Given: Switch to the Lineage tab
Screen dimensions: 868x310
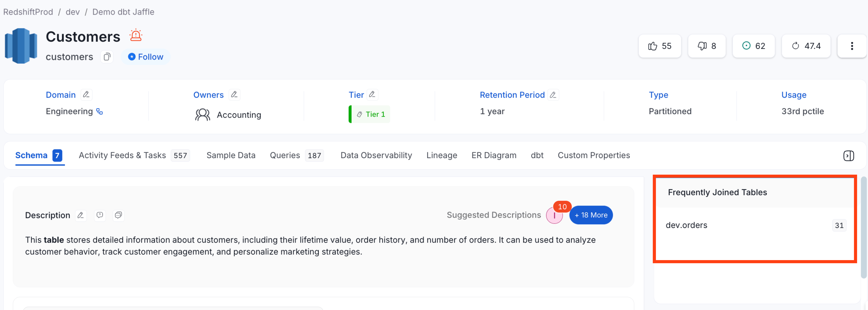Looking at the screenshot, I should pyautogui.click(x=442, y=155).
